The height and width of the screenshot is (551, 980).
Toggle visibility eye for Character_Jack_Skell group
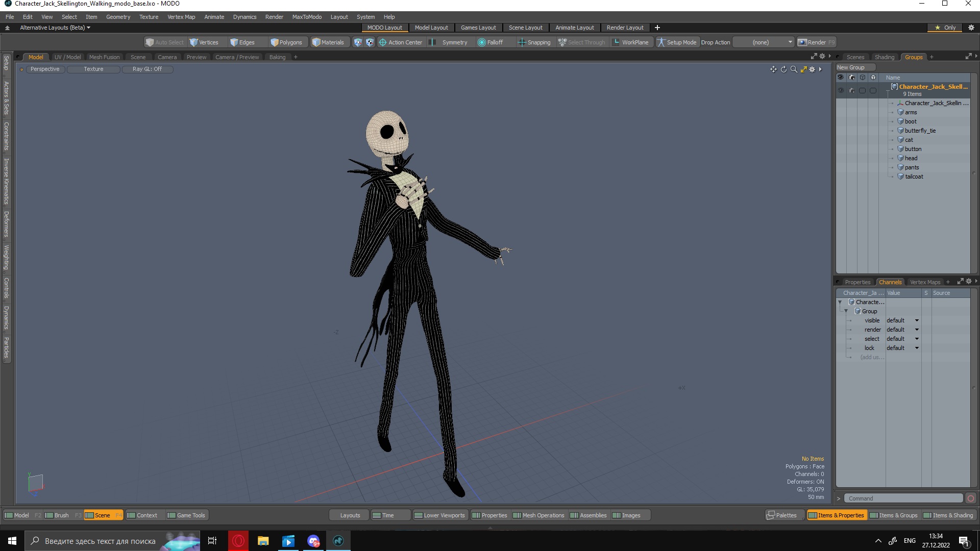(x=841, y=90)
